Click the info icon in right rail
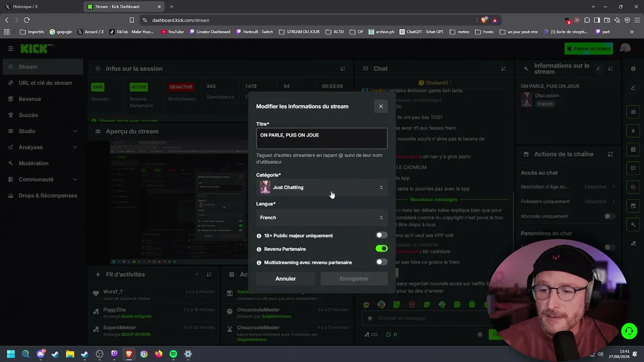This screenshot has width=644, height=362. point(633,69)
